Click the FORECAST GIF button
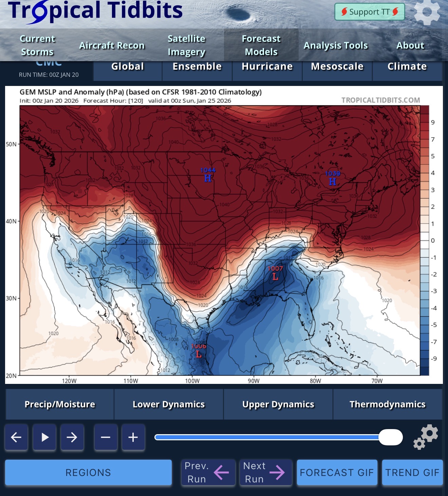Screen dimensions: 448x496 point(337,473)
